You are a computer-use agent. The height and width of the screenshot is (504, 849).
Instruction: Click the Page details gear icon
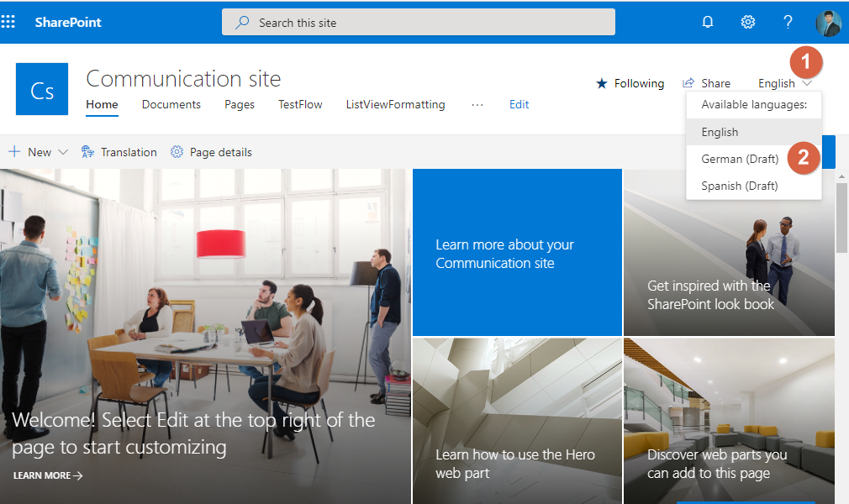tap(177, 152)
